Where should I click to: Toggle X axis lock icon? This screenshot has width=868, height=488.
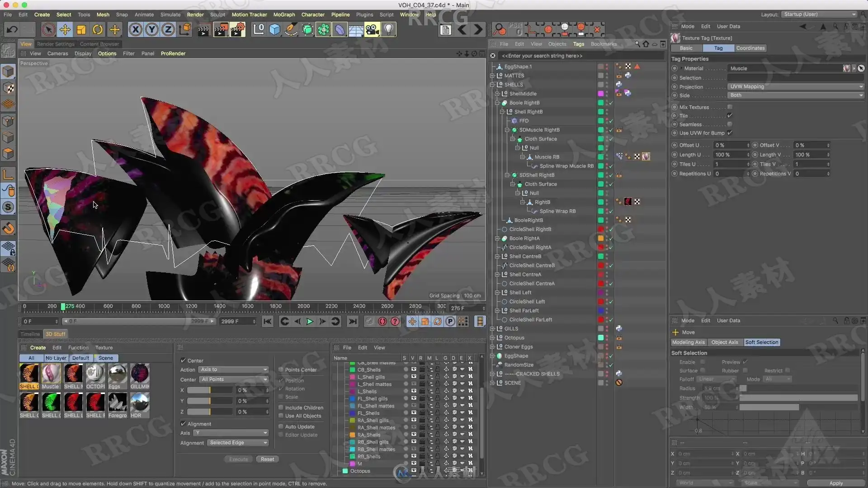point(135,30)
